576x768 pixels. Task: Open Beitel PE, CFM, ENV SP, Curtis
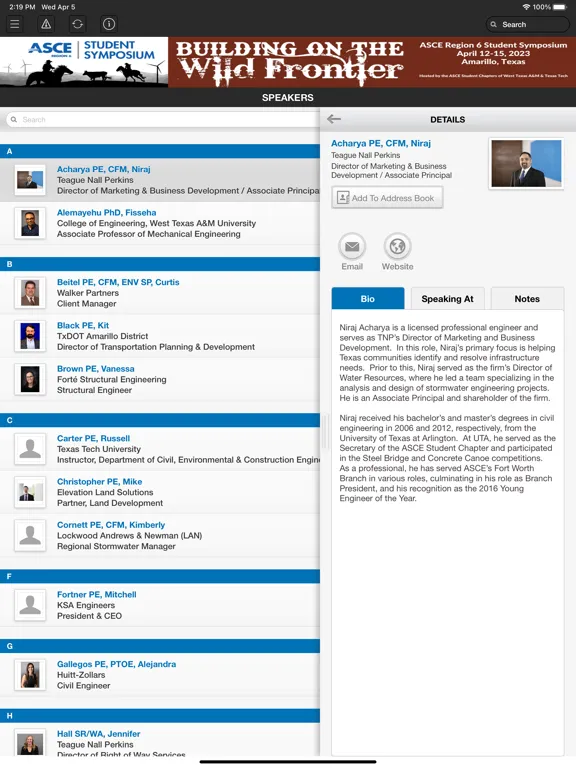[x=160, y=293]
